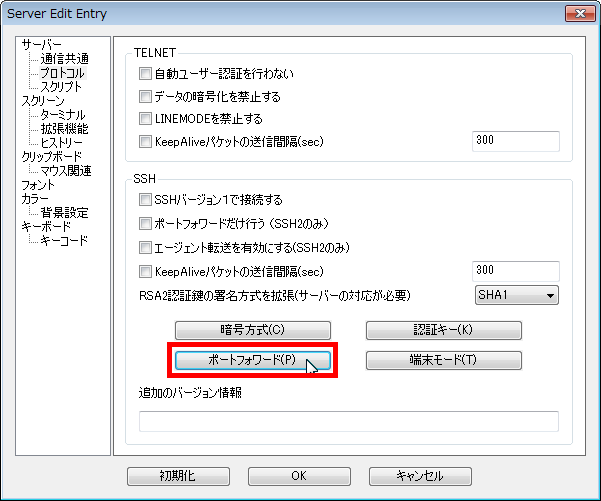The width and height of the screenshot is (601, 501).
Task: Enable TELNET KeepAlive packet interval checkbox
Action: coord(145,141)
